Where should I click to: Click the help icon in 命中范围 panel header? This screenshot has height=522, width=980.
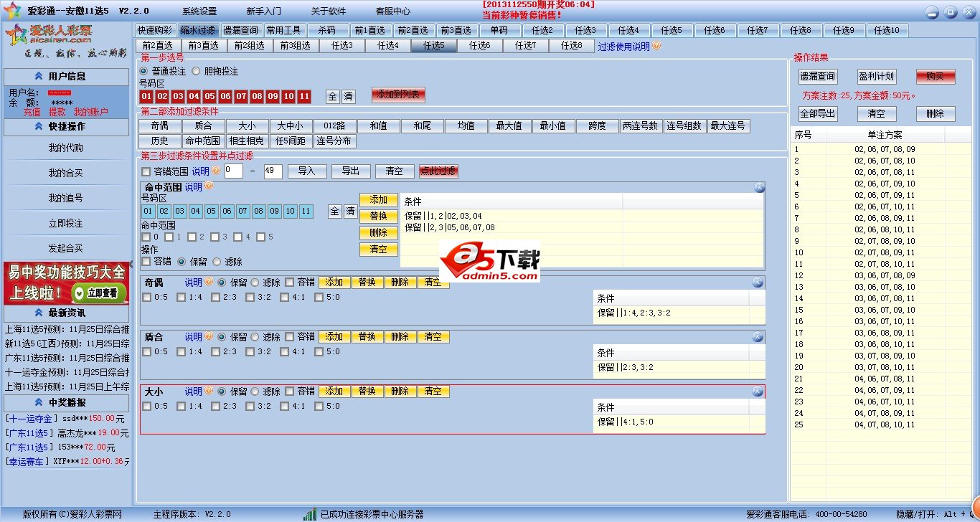[209, 186]
